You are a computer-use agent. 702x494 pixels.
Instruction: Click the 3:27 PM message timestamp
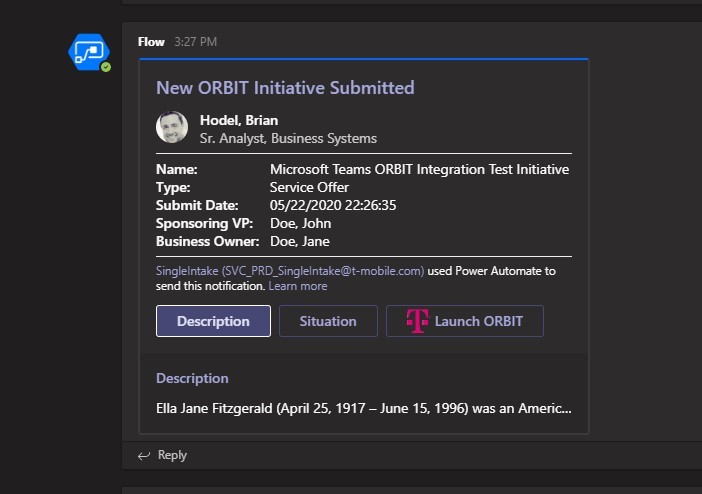[195, 42]
